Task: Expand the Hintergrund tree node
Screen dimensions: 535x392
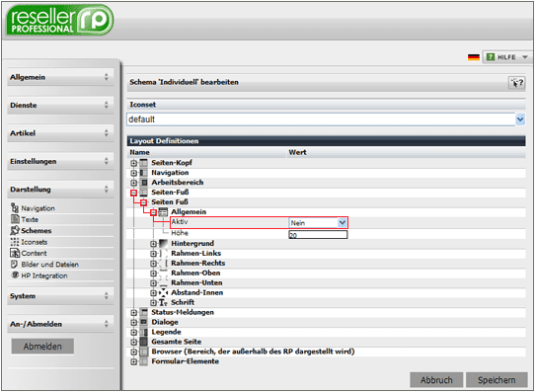Action: [x=154, y=244]
